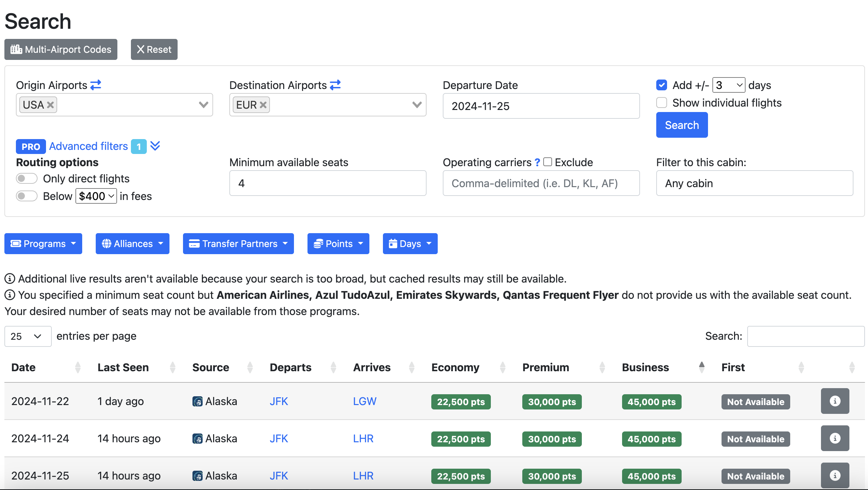
Task: Click the table Search filter box
Action: tap(806, 336)
